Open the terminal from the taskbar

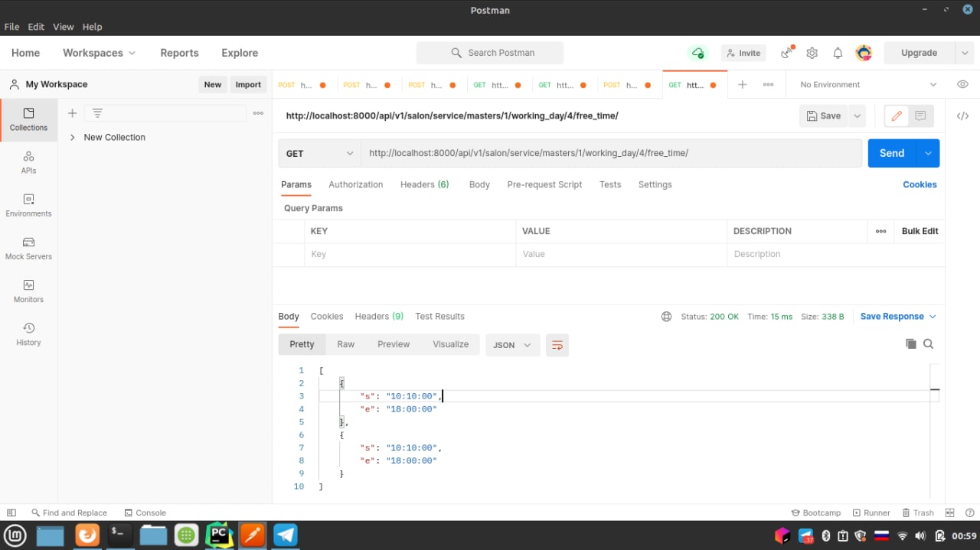click(x=120, y=535)
